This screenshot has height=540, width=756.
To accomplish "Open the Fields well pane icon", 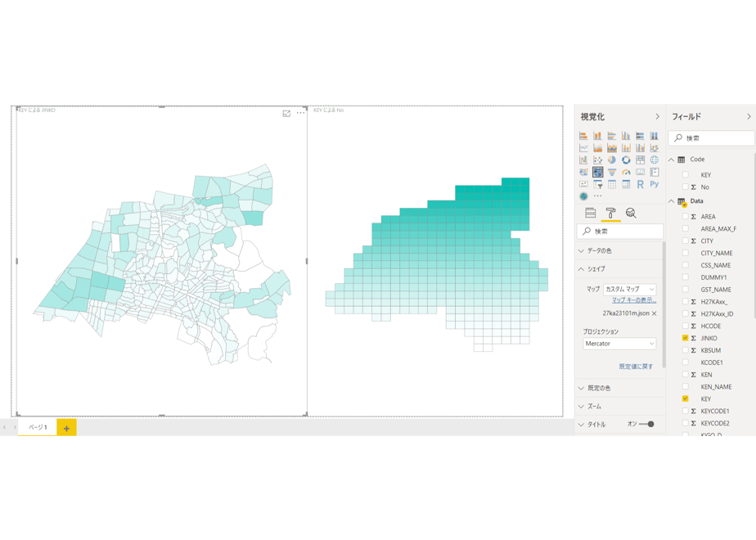I will point(590,213).
